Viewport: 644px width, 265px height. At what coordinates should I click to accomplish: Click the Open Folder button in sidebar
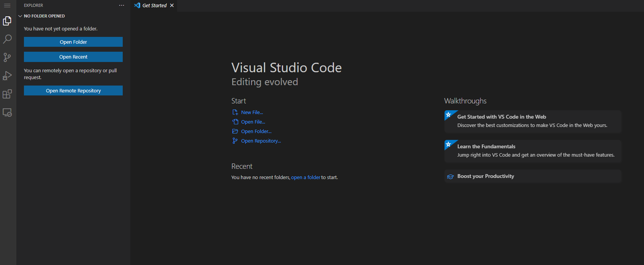coord(73,42)
